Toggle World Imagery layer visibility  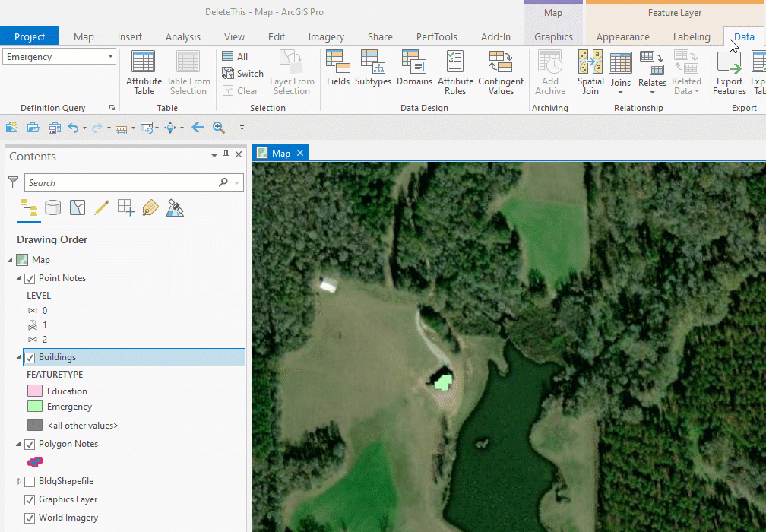30,518
